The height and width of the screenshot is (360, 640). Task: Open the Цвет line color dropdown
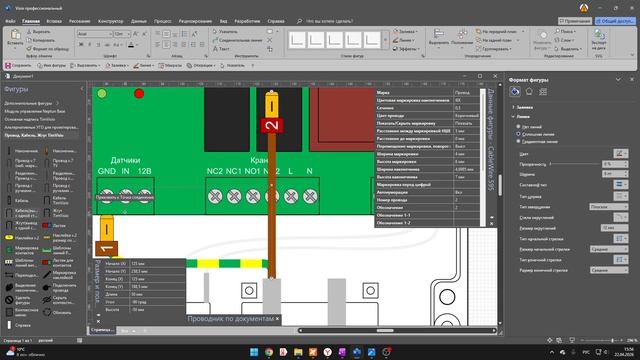(x=621, y=153)
